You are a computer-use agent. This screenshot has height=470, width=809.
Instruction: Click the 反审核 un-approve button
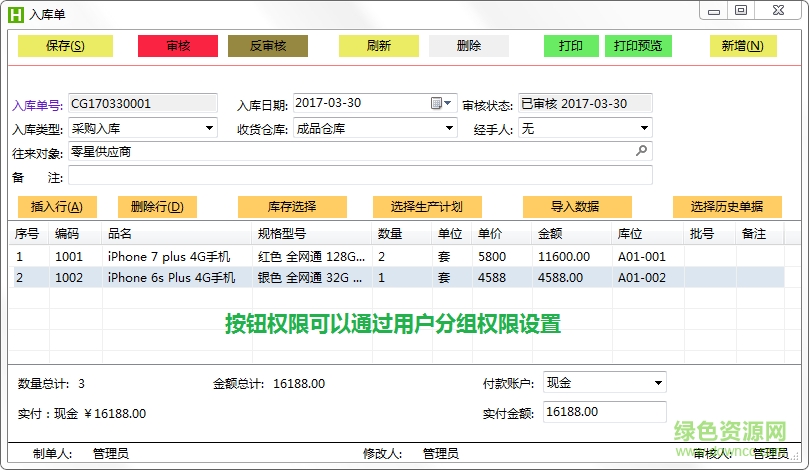(x=267, y=46)
